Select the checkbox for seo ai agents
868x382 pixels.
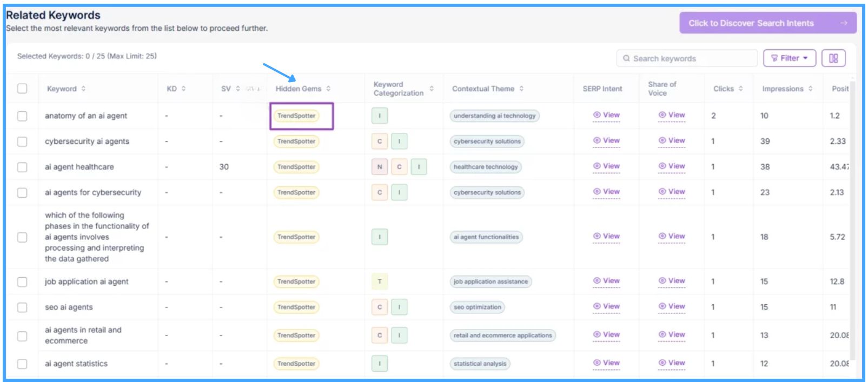[22, 307]
